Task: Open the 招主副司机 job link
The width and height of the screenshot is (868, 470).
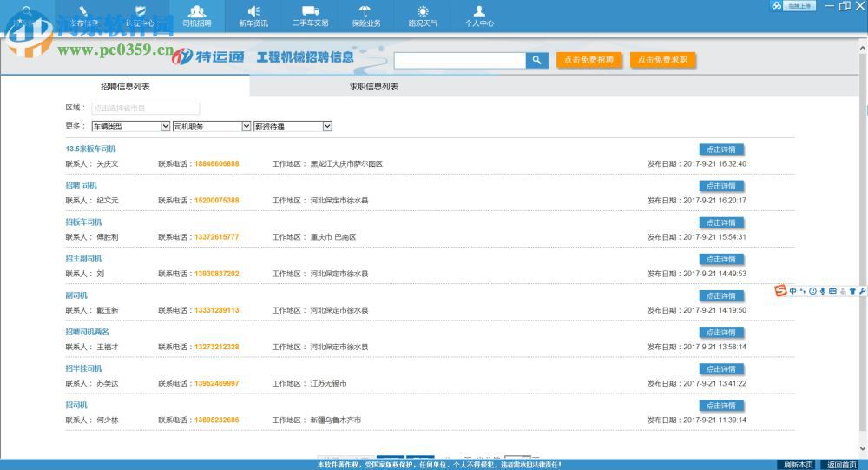Action: pos(83,258)
